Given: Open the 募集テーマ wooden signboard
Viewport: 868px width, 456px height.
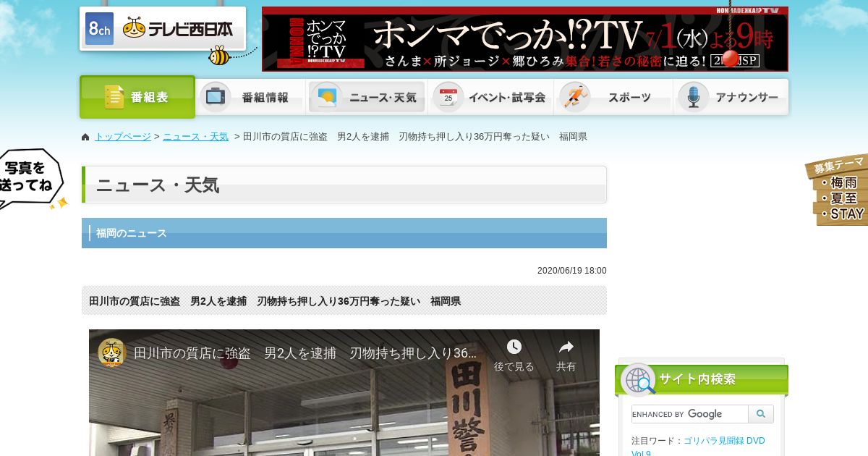Looking at the screenshot, I should point(837,190).
